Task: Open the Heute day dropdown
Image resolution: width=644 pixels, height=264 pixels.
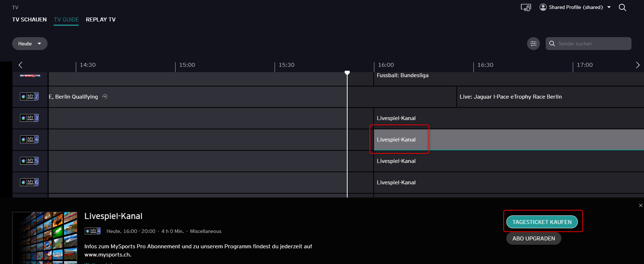Action: click(x=30, y=44)
